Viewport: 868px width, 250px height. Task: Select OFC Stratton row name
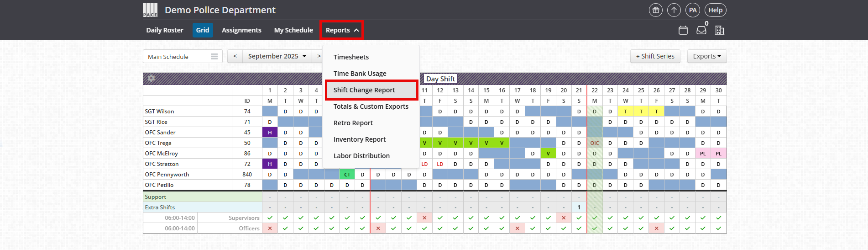[x=162, y=164]
